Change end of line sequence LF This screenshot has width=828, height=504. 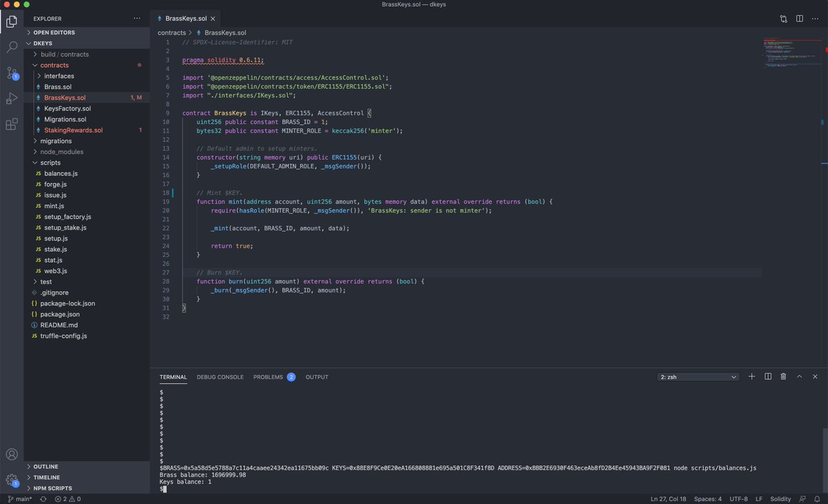tap(759, 498)
